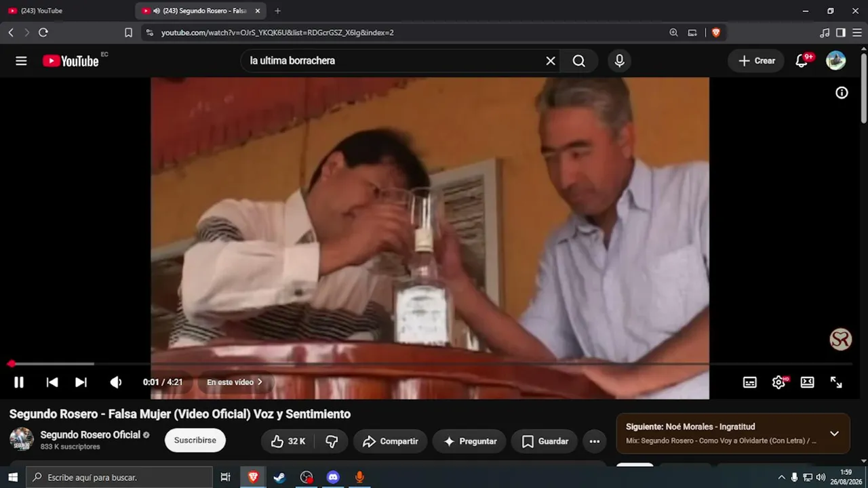The height and width of the screenshot is (488, 868).
Task: Open zoom control in address bar
Action: point(673,33)
